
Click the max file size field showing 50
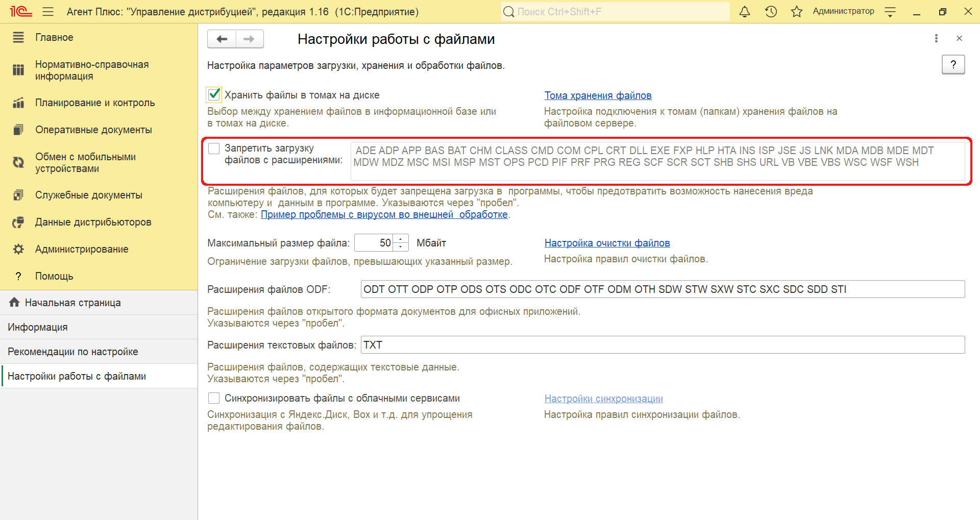click(374, 243)
